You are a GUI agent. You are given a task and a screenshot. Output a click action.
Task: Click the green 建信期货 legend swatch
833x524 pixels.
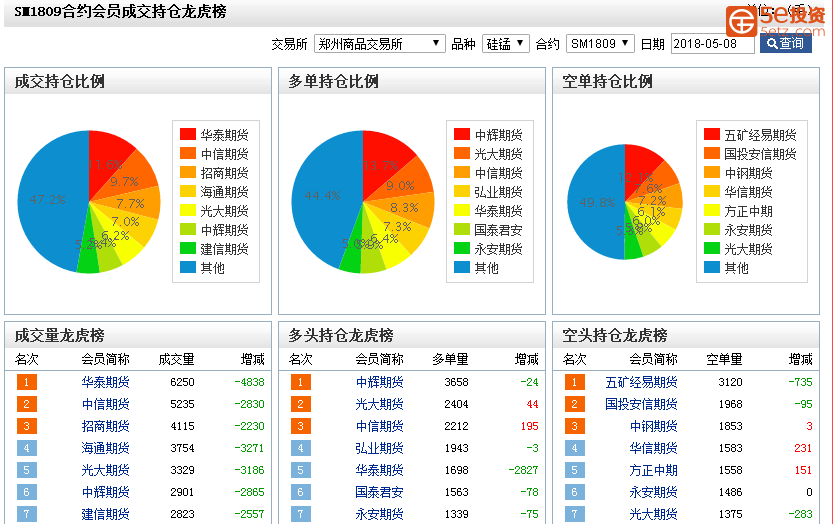tap(188, 248)
